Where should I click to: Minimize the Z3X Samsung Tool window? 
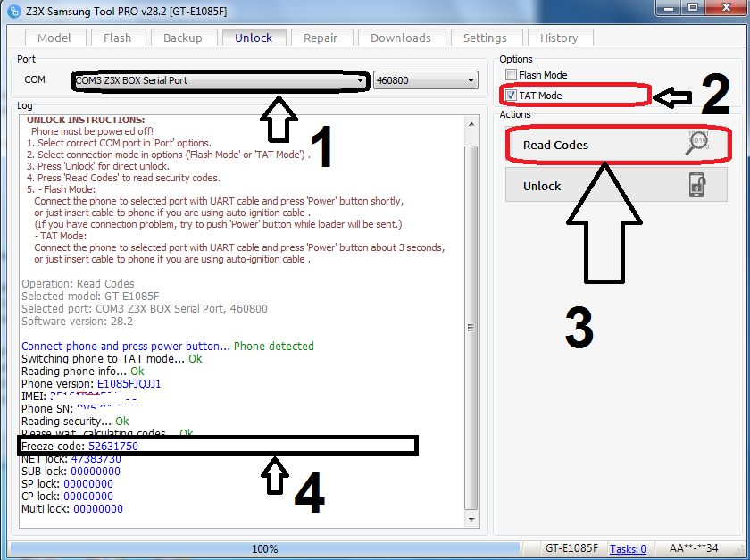[669, 8]
